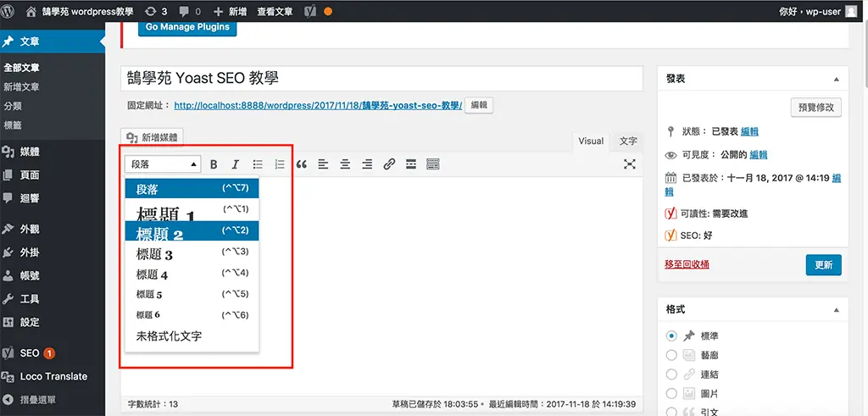Align text right
Screen dimensions: 868x416
pyautogui.click(x=367, y=164)
